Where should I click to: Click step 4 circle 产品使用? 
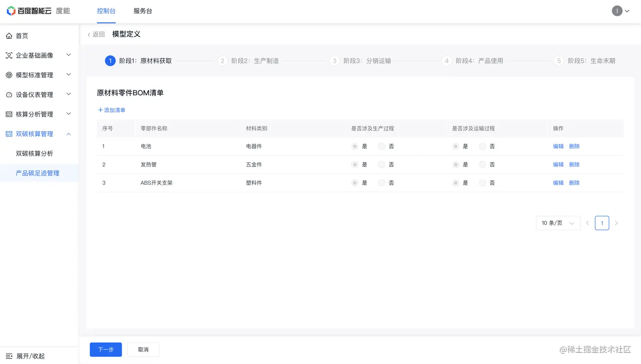point(447,61)
